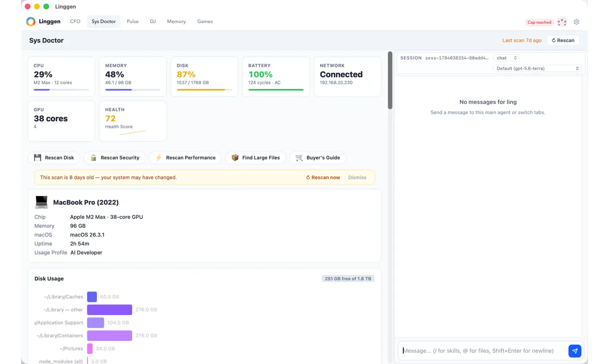The width and height of the screenshot is (609, 364).
Task: Click the Disk Usage heading
Action: click(x=49, y=279)
